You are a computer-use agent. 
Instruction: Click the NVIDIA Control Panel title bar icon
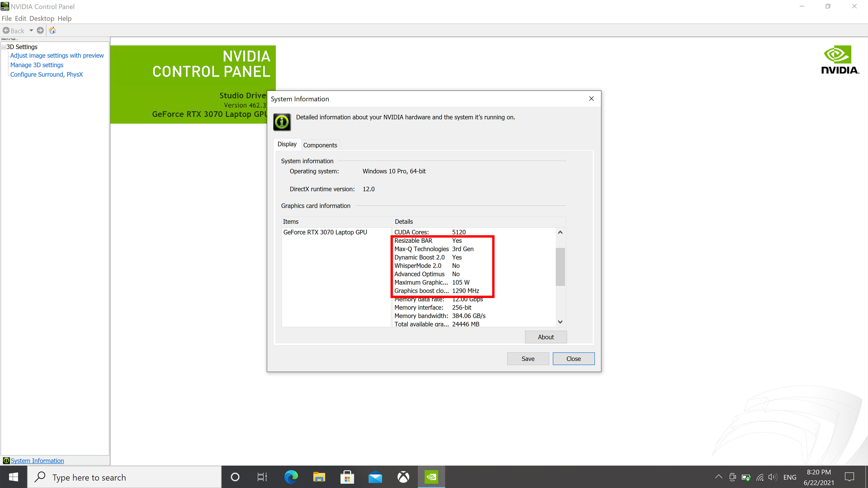point(5,6)
